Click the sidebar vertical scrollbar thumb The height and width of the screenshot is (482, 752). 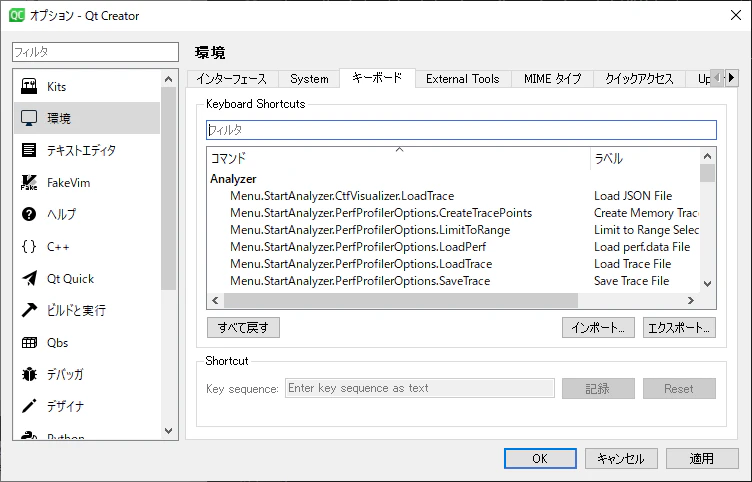[x=168, y=189]
